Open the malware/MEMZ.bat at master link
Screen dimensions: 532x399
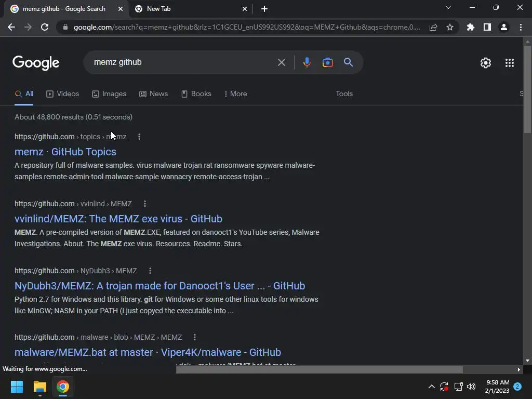[x=148, y=353]
